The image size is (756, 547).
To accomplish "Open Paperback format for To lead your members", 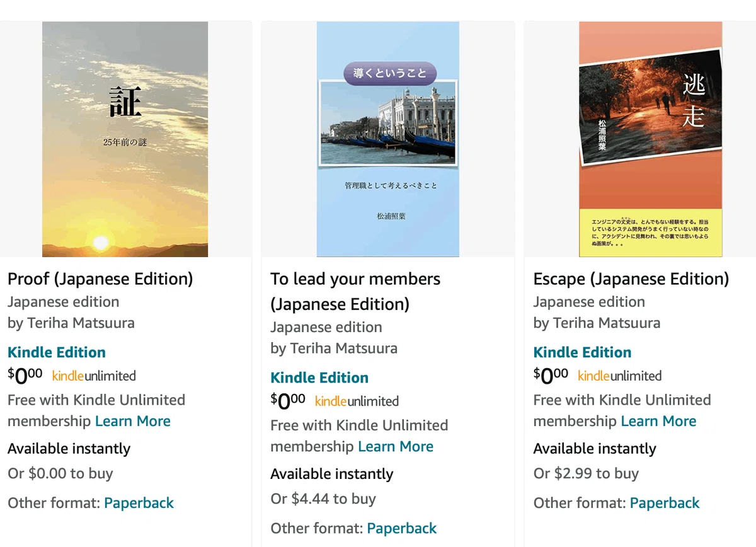I will (401, 528).
